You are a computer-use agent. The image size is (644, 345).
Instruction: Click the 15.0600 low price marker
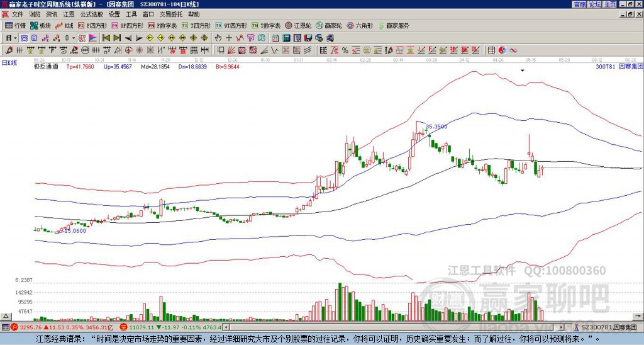(x=75, y=231)
